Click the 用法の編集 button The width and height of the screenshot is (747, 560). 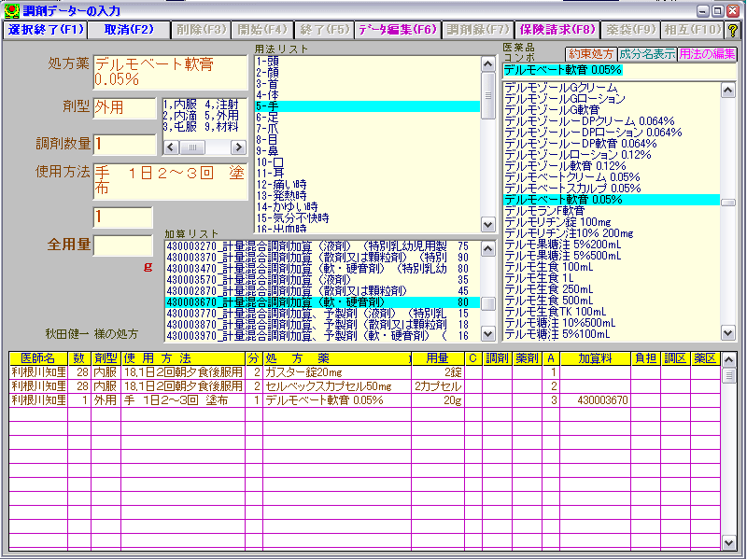[707, 54]
